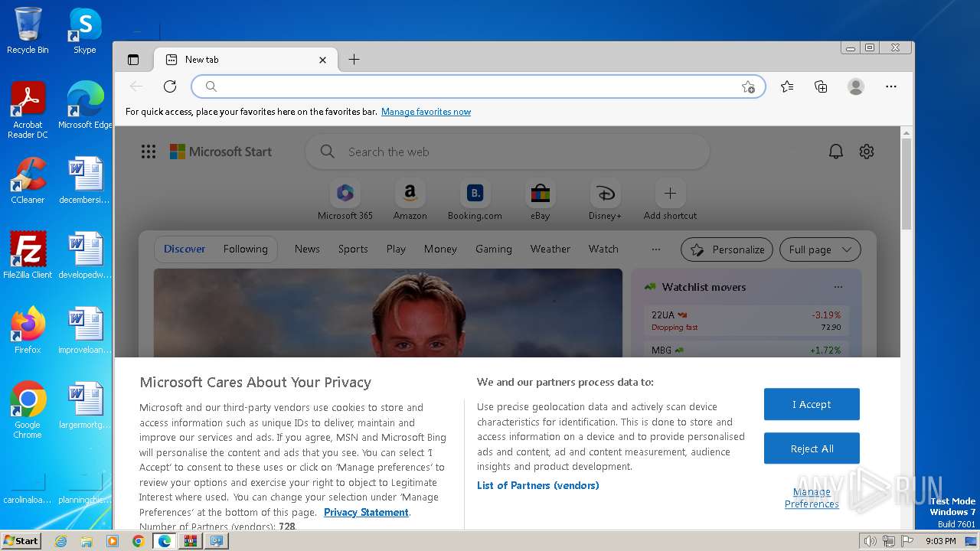Screen dimensions: 980x551
Task: Open the Gaming tab
Action: click(x=494, y=249)
